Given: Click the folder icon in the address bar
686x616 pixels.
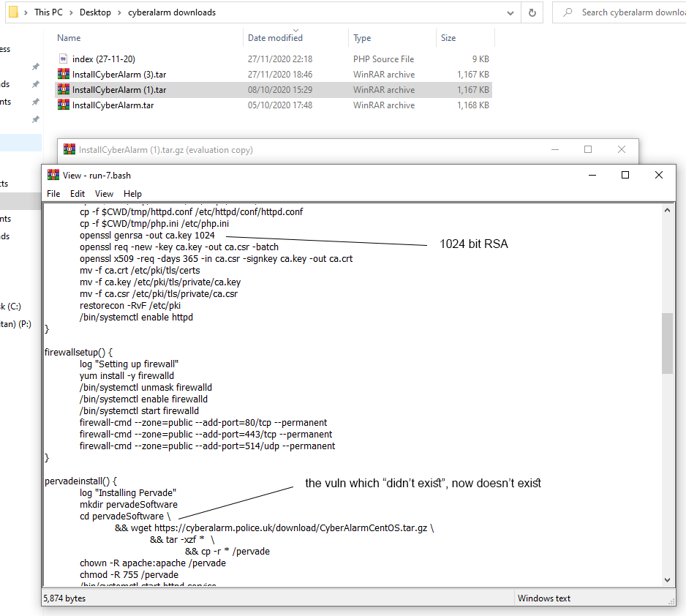Looking at the screenshot, I should click(12, 12).
